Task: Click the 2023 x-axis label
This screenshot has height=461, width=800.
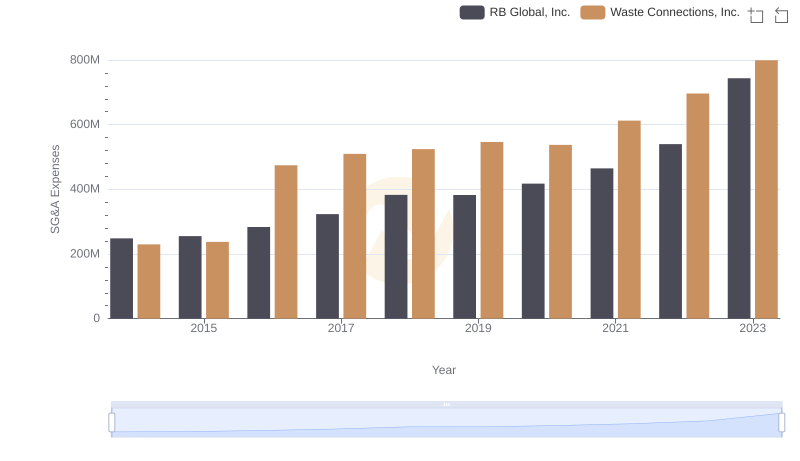Action: coord(753,328)
